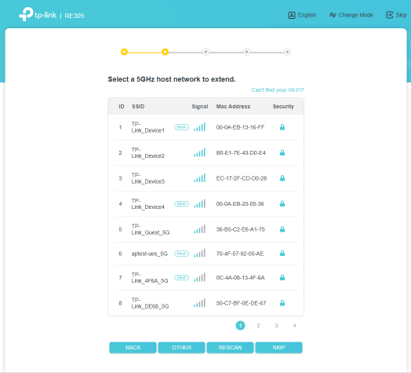Click the last setup progress step dot
The width and height of the screenshot is (411, 373).
pyautogui.click(x=287, y=52)
